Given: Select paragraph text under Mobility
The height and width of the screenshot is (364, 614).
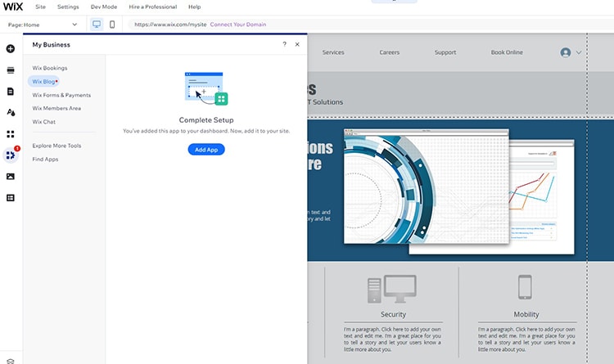Looking at the screenshot, I should tap(526, 339).
